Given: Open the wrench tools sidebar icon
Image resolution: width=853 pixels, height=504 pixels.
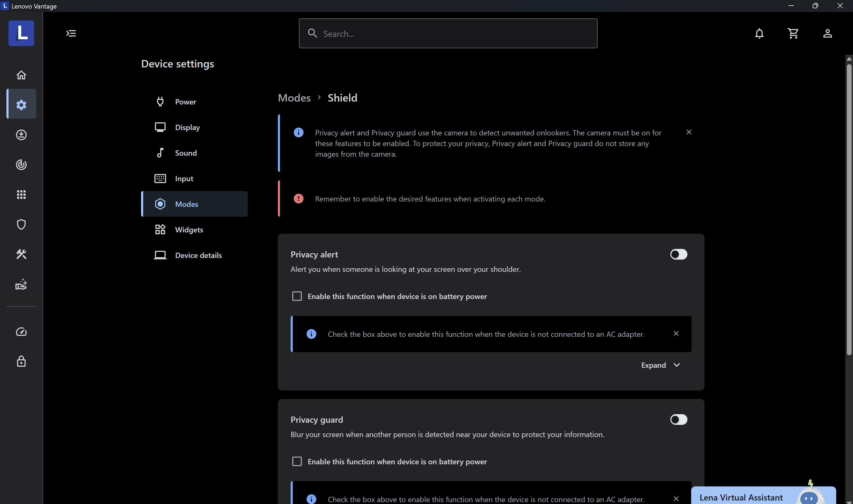Looking at the screenshot, I should [21, 254].
